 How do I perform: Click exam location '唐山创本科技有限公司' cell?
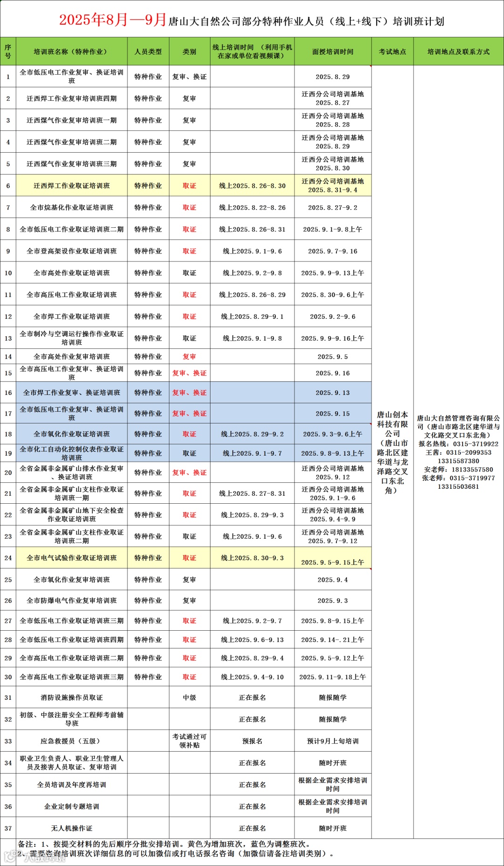[392, 452]
